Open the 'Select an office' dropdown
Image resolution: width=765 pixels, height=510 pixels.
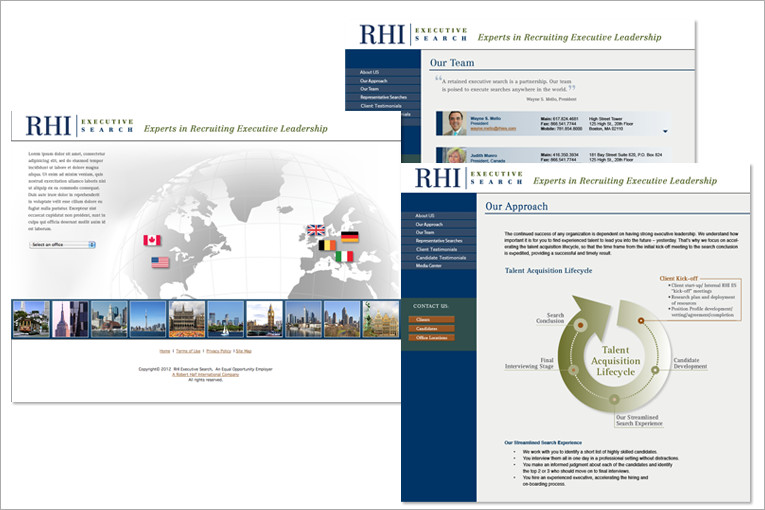click(62, 244)
